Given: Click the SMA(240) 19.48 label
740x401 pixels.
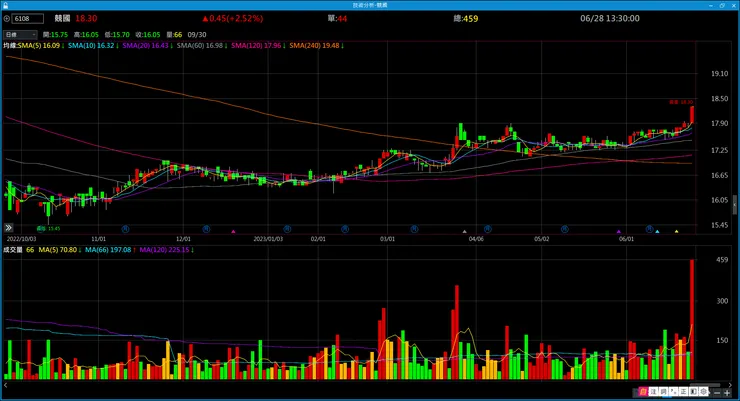Looking at the screenshot, I should [316, 46].
